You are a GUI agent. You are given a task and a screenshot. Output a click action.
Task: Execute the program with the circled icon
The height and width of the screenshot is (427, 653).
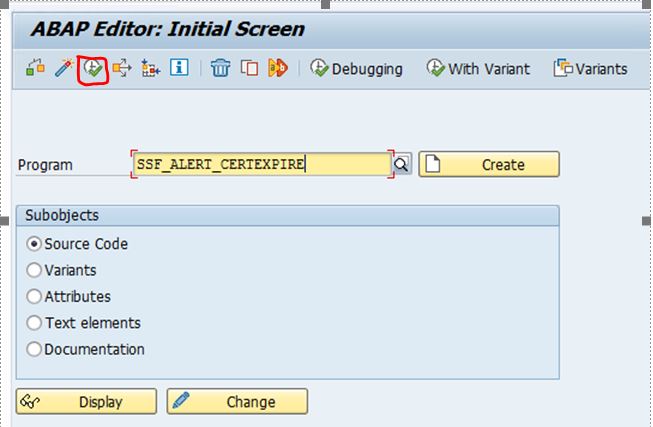click(x=94, y=69)
